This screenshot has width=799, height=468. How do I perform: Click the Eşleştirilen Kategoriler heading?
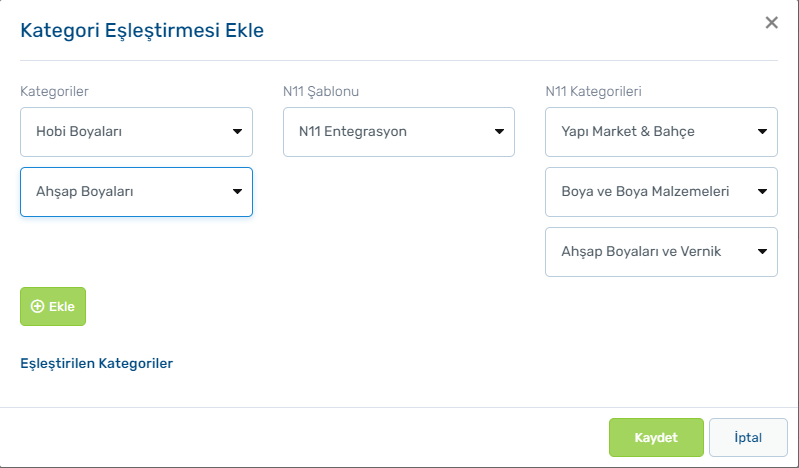(96, 363)
